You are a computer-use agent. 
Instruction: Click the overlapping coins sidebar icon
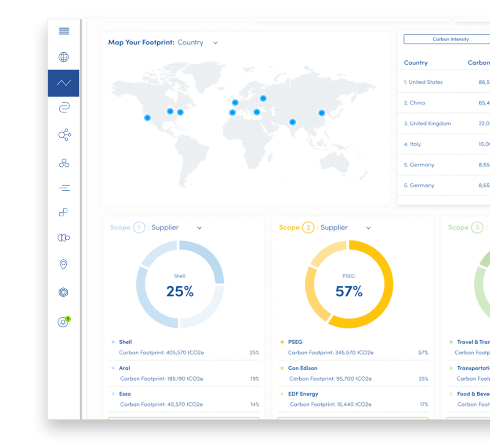[x=64, y=238]
